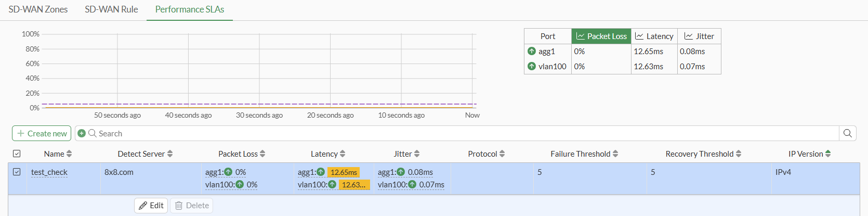Sort by the Name column arrows
Screen dimensions: 868x216
pyautogui.click(x=69, y=154)
